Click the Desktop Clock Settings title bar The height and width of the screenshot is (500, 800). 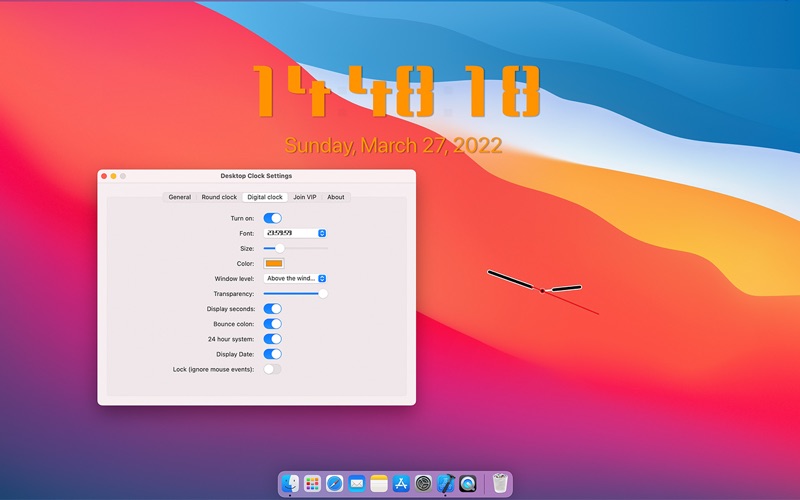pos(256,176)
